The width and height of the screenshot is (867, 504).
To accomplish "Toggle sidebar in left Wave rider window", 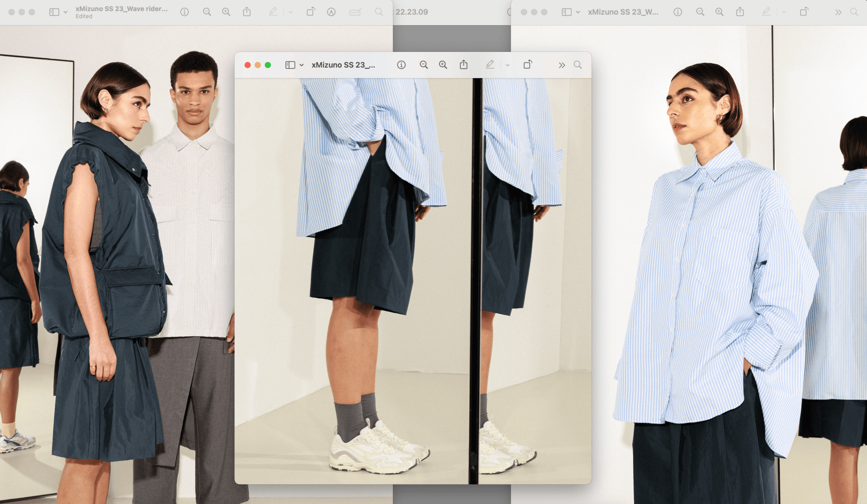I will (x=54, y=12).
